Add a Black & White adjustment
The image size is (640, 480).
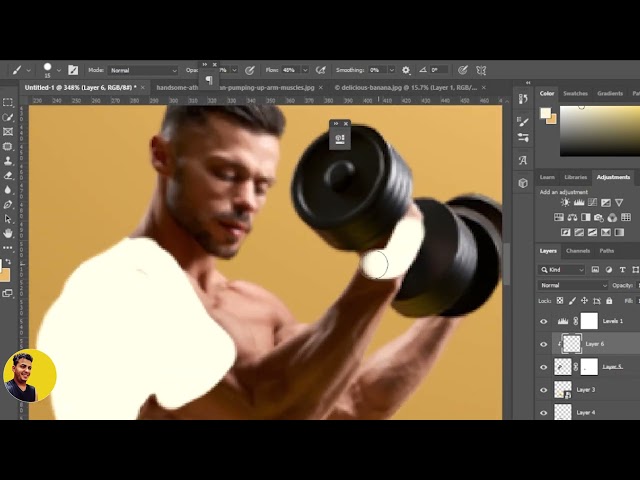pyautogui.click(x=585, y=217)
